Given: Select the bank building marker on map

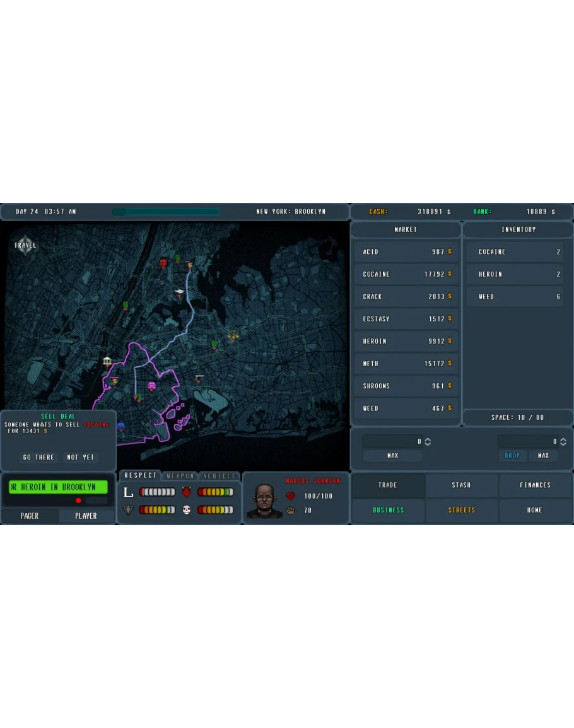Looking at the screenshot, I should 107,361.
